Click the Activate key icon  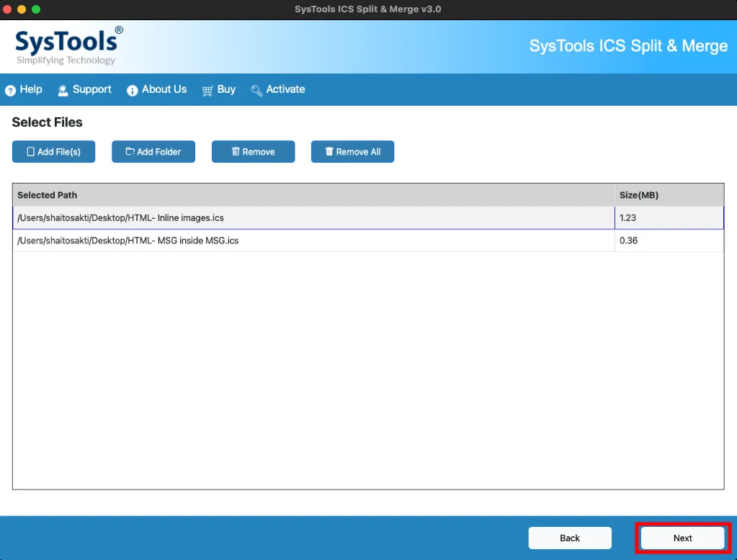click(256, 90)
